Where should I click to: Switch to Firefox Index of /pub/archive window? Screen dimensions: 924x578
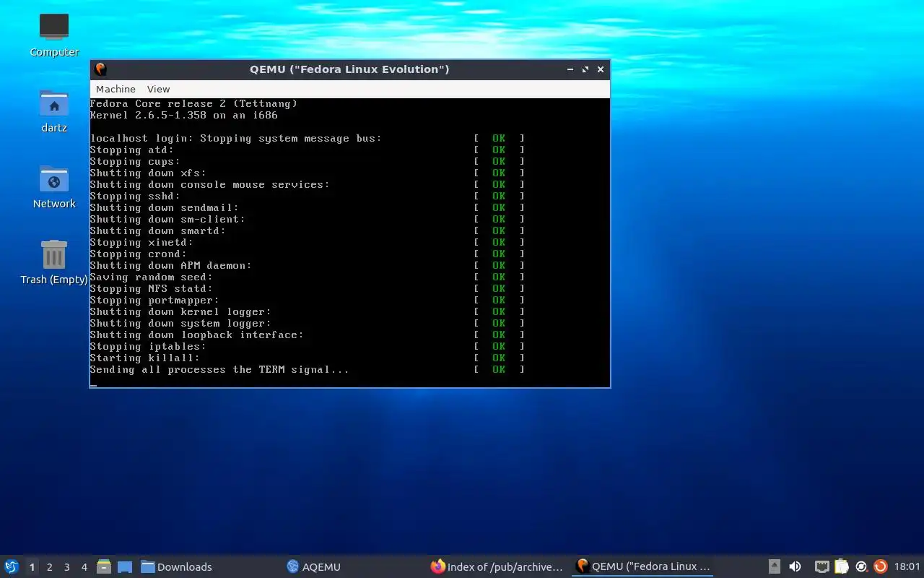pyautogui.click(x=497, y=566)
